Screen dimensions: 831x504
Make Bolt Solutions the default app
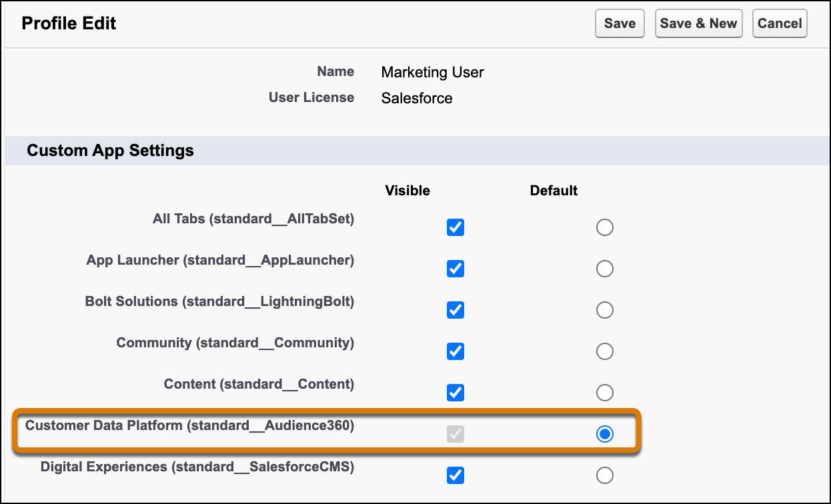(605, 310)
